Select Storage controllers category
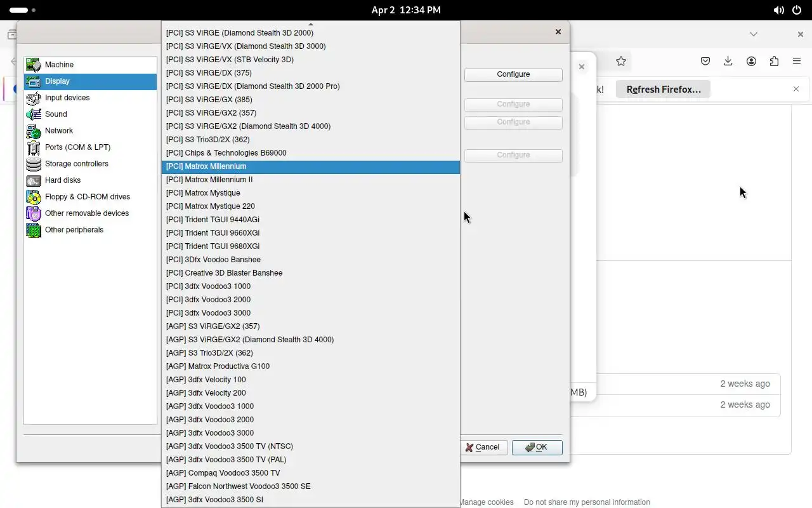 90,164
